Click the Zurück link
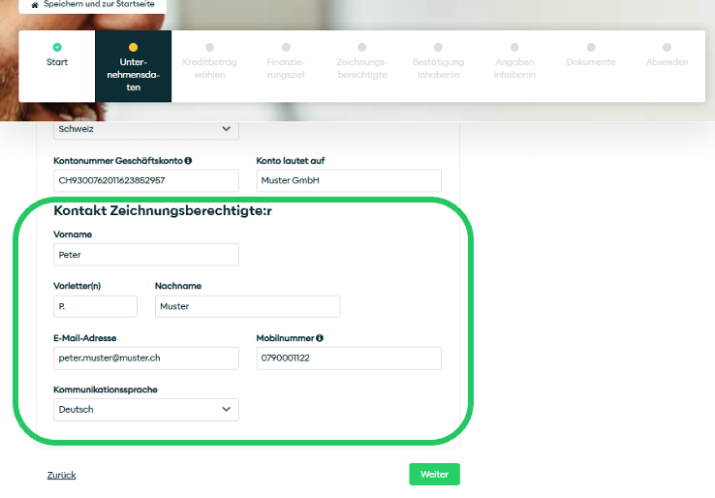The height and width of the screenshot is (498, 715). [62, 475]
